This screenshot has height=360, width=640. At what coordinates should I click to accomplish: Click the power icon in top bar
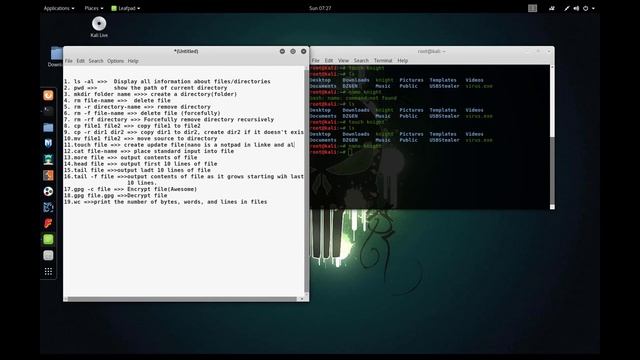(x=585, y=8)
